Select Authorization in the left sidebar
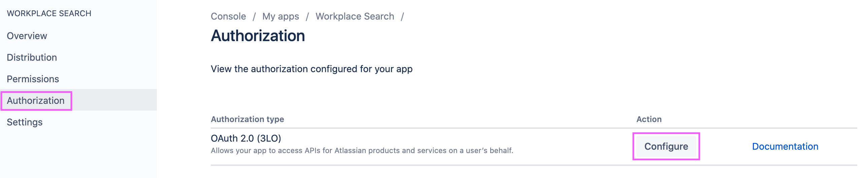Screen dimensions: 868x178 coord(36,100)
